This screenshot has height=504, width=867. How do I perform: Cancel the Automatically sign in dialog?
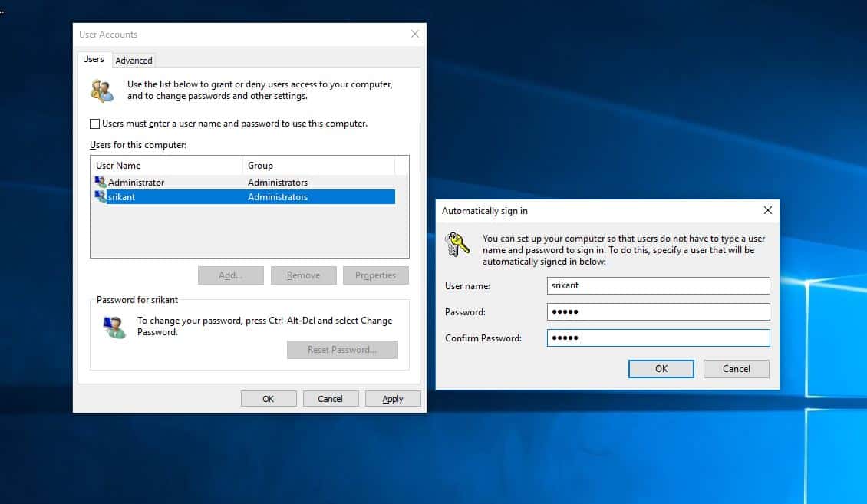click(x=736, y=369)
